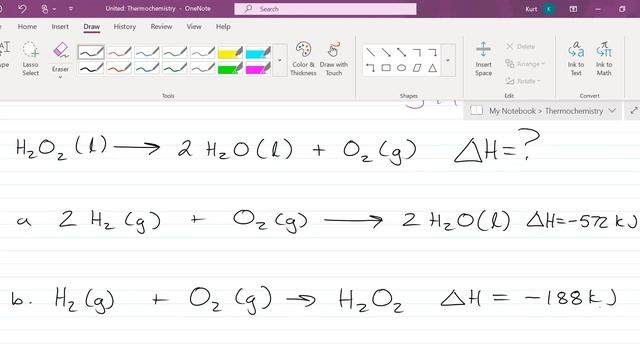The height and width of the screenshot is (360, 640).
Task: Convert with Ink to Math
Action: (x=604, y=59)
